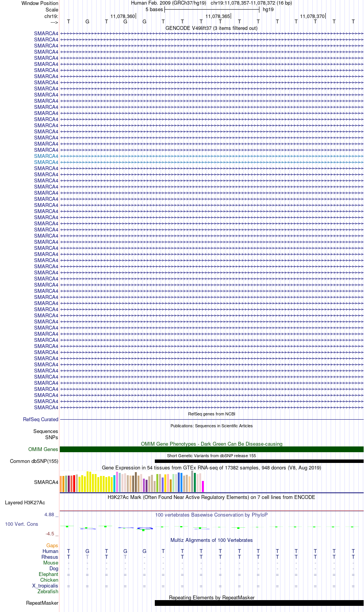Click the SNPs track label

pyautogui.click(x=52, y=437)
